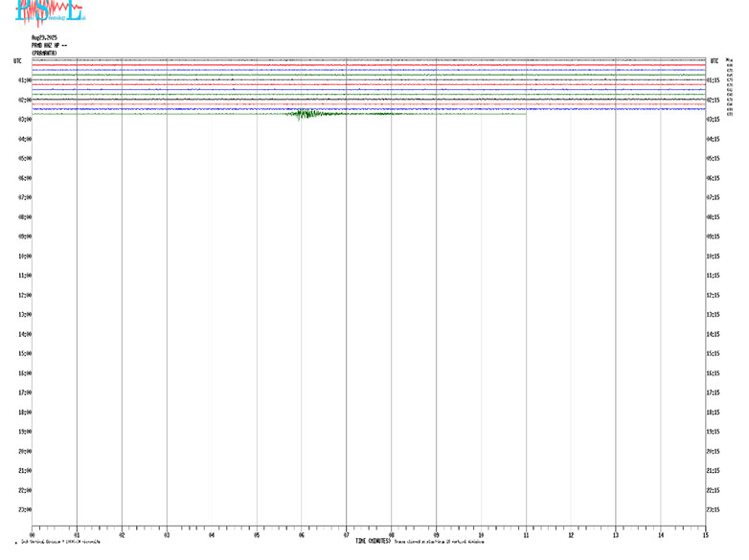The width and height of the screenshot is (749, 560).
Task: Click the Aug 29, 2025 date label
Action: coord(45,39)
